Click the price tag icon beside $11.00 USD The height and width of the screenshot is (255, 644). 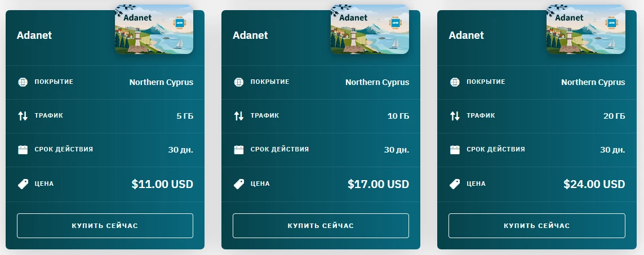coord(23,184)
